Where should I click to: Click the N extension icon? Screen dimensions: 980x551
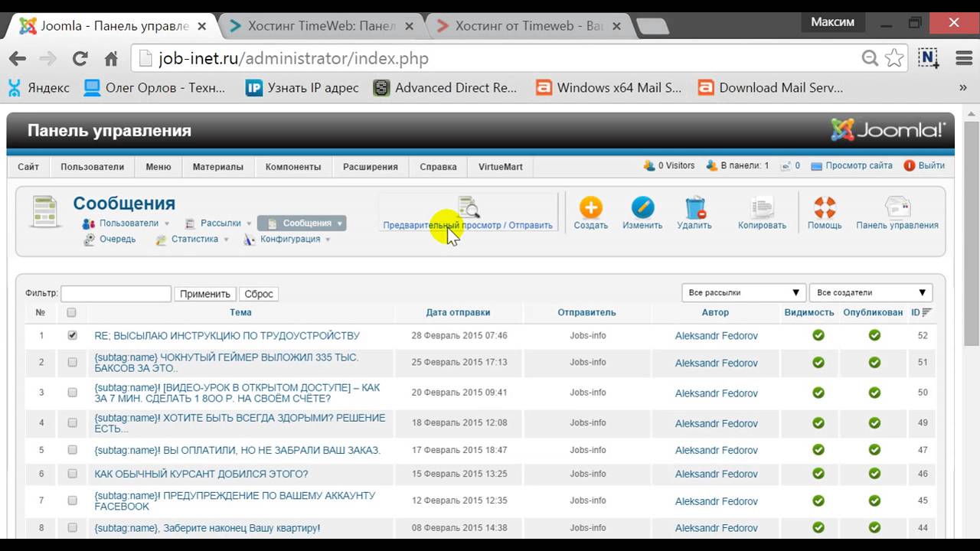[929, 58]
